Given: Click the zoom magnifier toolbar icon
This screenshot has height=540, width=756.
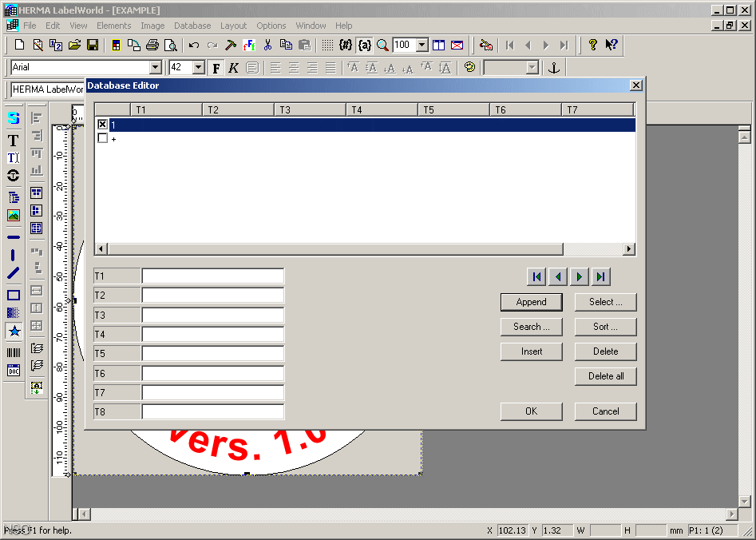Looking at the screenshot, I should point(382,45).
